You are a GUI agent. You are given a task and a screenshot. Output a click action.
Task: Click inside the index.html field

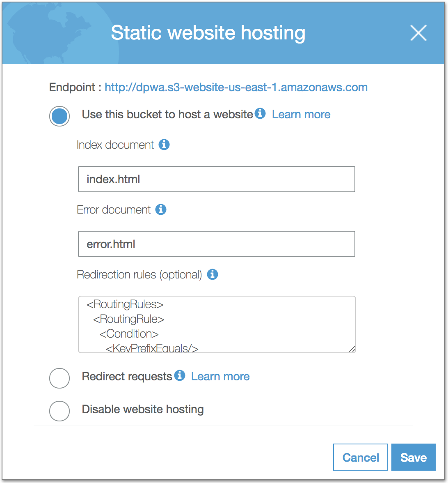[x=216, y=179]
